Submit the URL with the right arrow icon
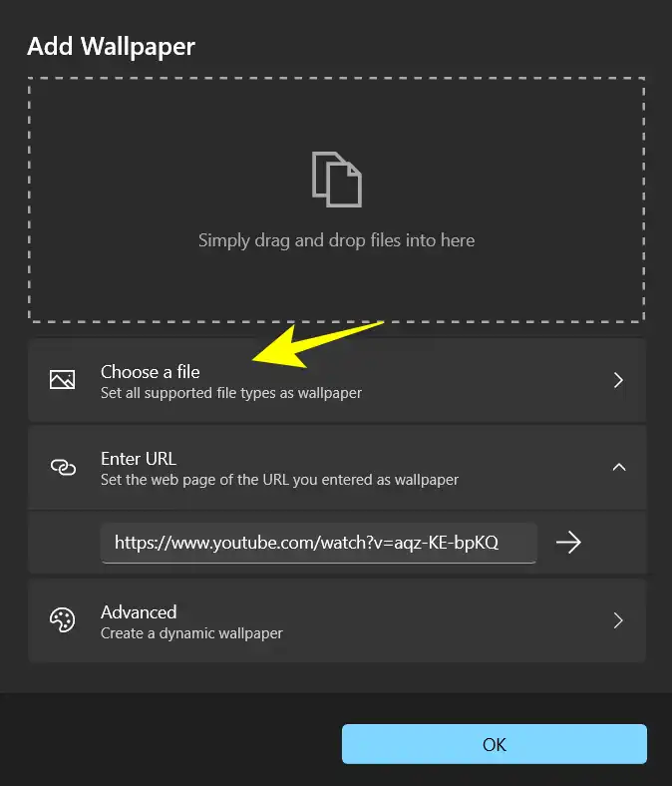This screenshot has width=672, height=786. pos(568,543)
